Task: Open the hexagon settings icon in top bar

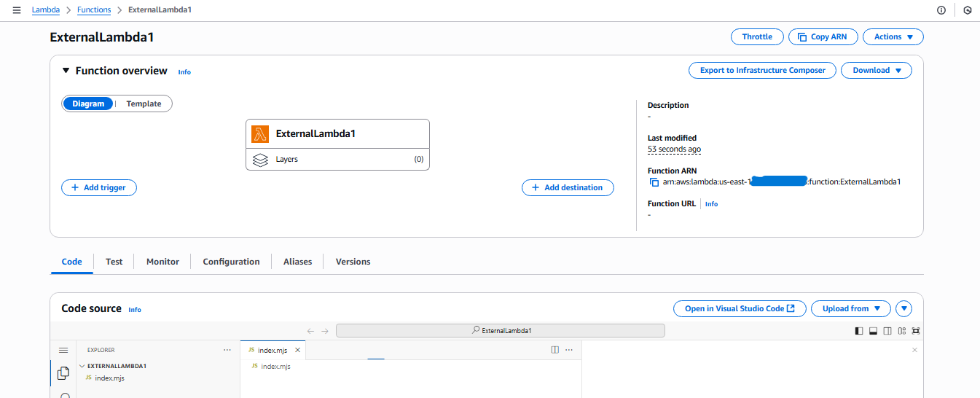Action: tap(967, 10)
